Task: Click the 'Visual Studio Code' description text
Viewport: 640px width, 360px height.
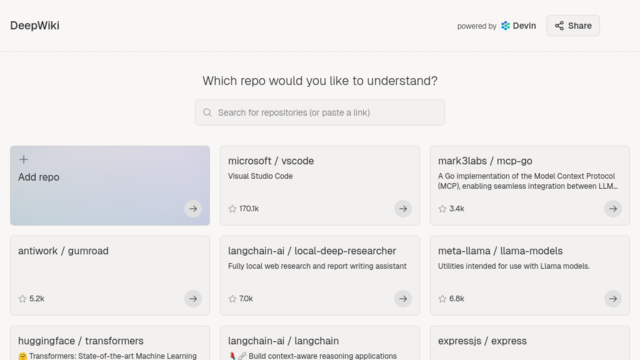Action: pos(260,176)
